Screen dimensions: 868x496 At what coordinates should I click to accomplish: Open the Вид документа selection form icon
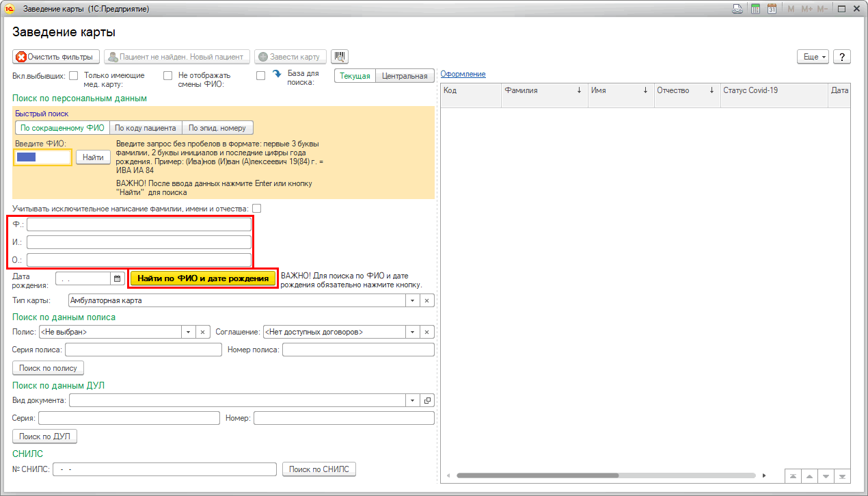click(426, 400)
